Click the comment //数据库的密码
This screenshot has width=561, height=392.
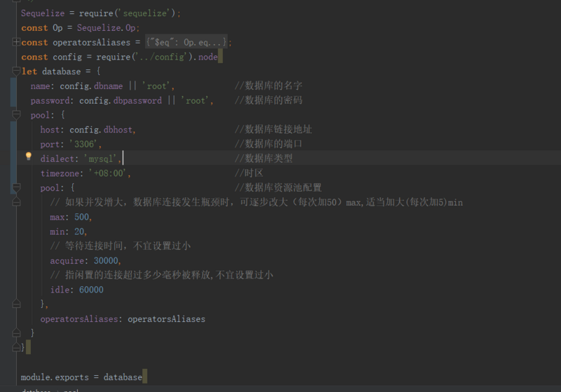[269, 100]
